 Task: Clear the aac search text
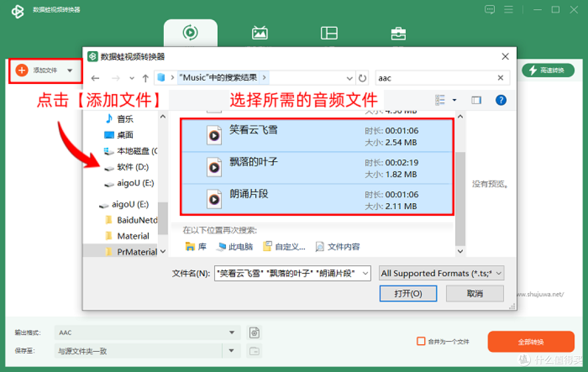coord(500,78)
